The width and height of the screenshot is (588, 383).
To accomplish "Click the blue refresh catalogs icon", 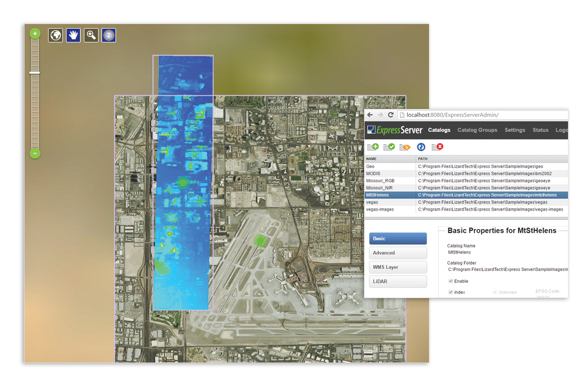I will click(421, 147).
